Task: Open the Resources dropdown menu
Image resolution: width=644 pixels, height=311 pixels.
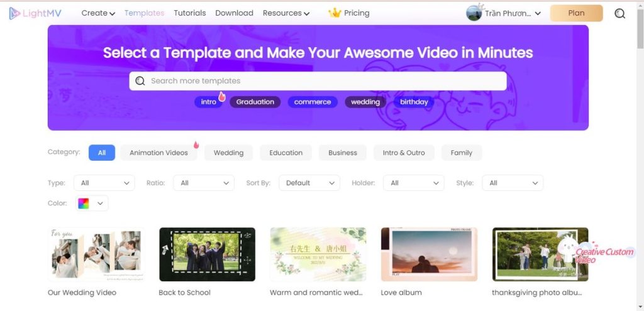Action: [286, 13]
